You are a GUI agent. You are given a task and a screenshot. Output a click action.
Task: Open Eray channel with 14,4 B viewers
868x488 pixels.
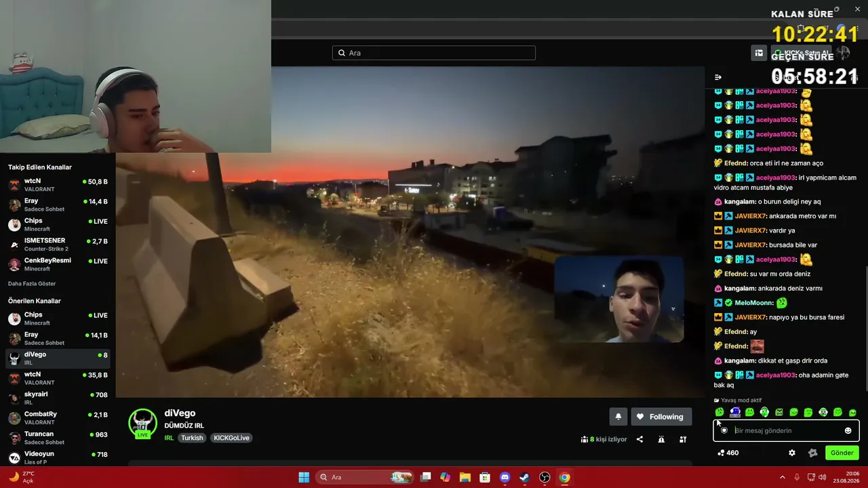tap(58, 205)
